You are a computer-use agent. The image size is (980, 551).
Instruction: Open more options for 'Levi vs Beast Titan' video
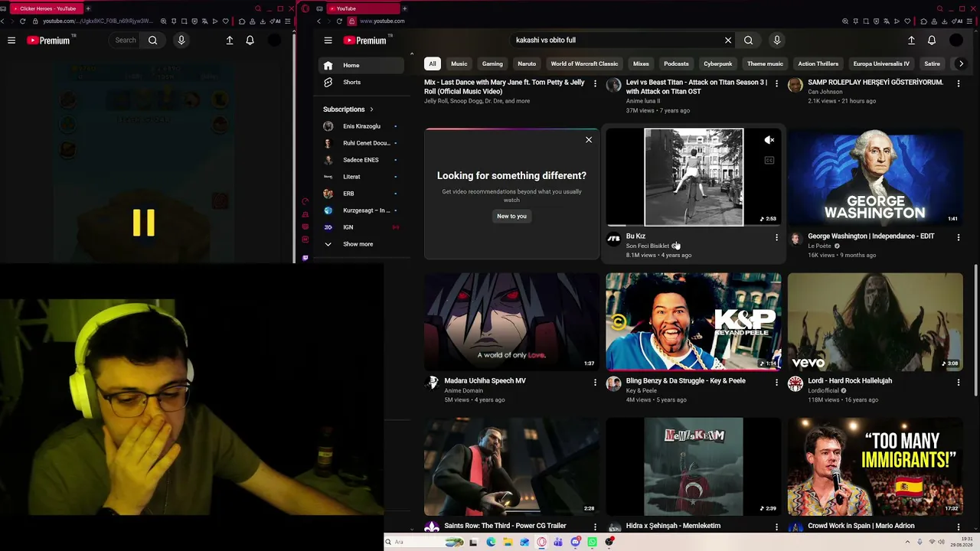[776, 83]
